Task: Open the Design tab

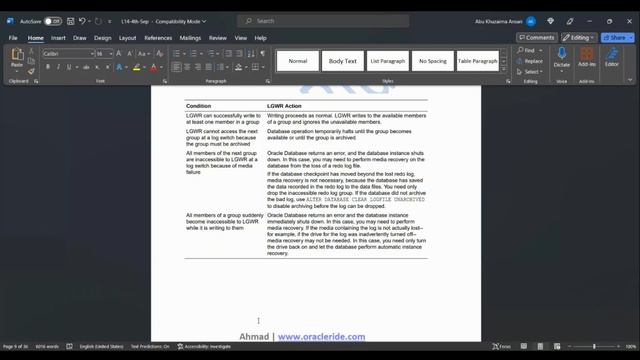Action: (102, 38)
